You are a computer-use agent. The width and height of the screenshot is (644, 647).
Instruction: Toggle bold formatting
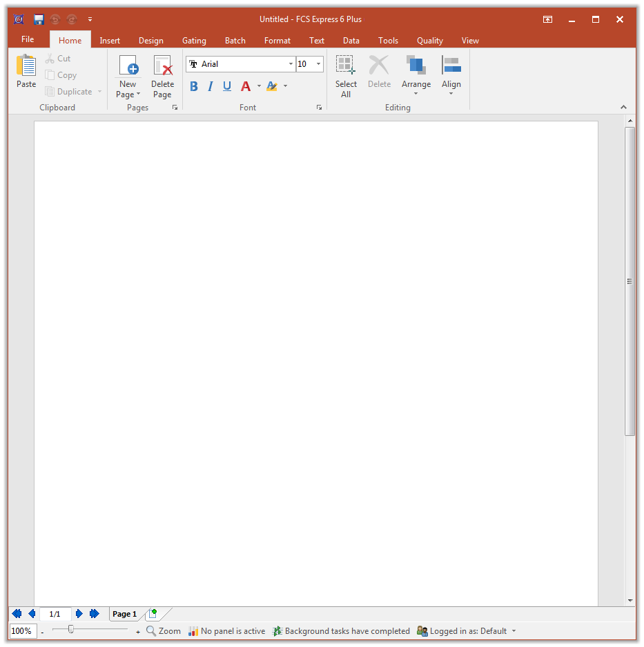(193, 86)
